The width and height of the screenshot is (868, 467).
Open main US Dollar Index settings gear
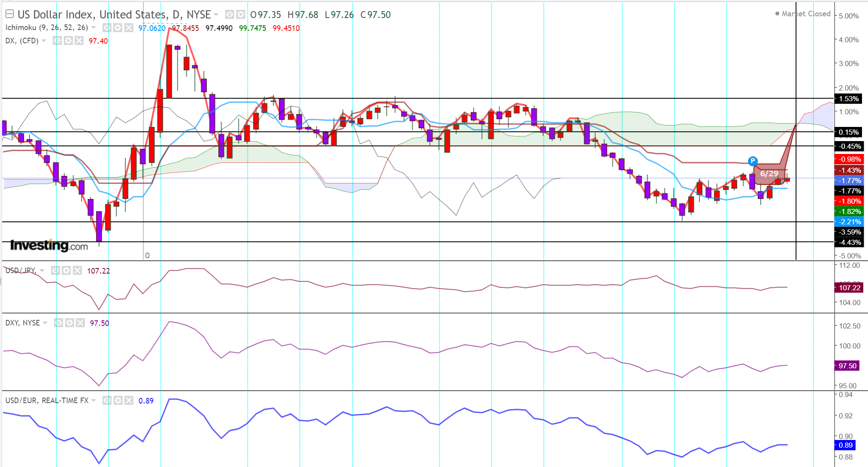(241, 15)
